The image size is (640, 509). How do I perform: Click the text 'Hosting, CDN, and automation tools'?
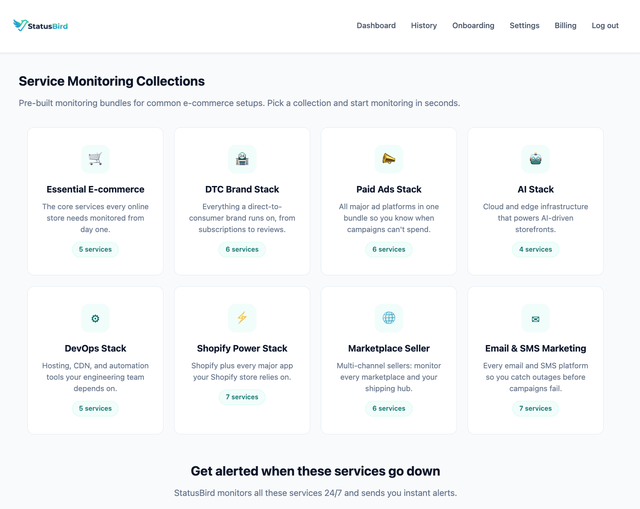click(x=96, y=377)
